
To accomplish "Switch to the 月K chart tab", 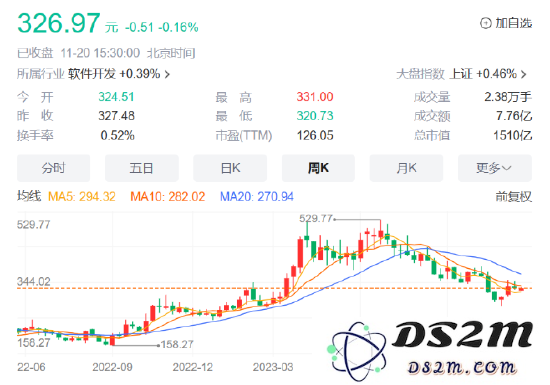I will [x=406, y=168].
